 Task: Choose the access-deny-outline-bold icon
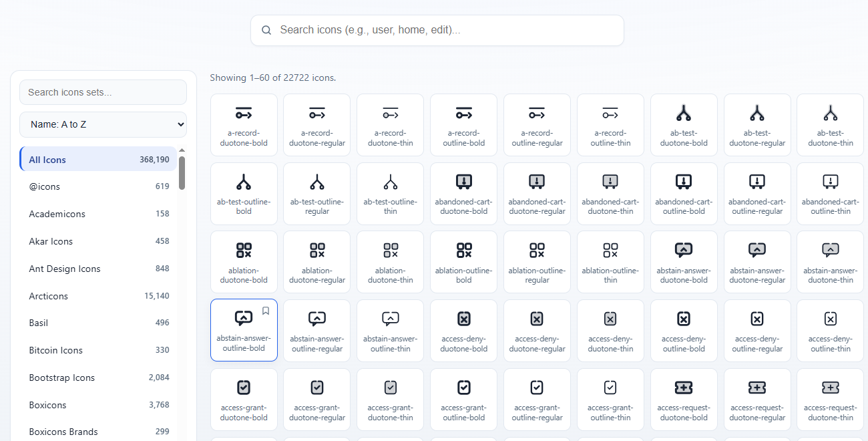point(684,331)
